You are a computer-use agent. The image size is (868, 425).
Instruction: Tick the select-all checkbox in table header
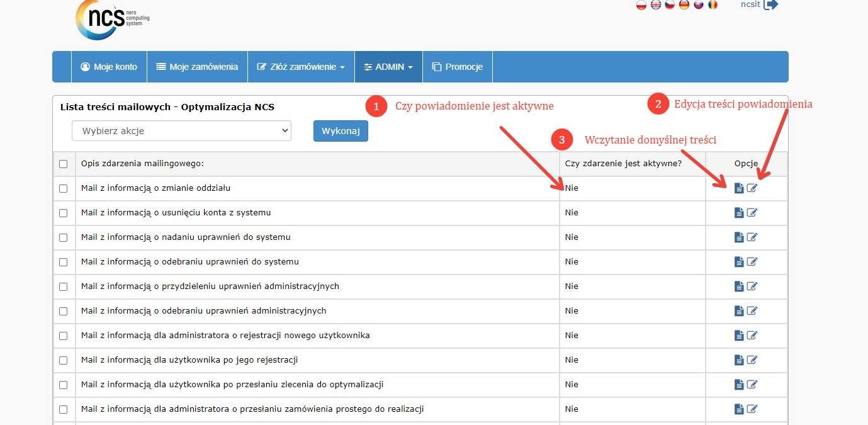[63, 164]
